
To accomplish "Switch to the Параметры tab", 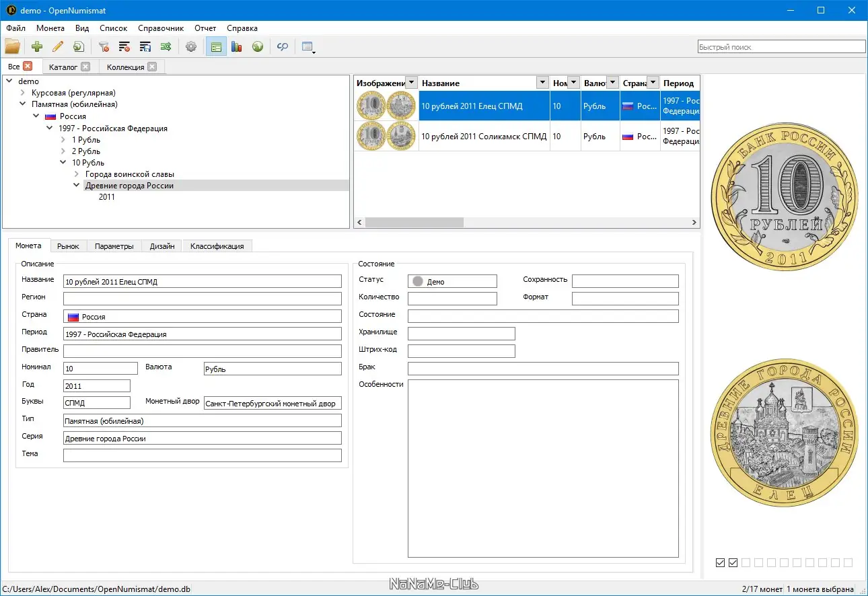I will tap(114, 246).
